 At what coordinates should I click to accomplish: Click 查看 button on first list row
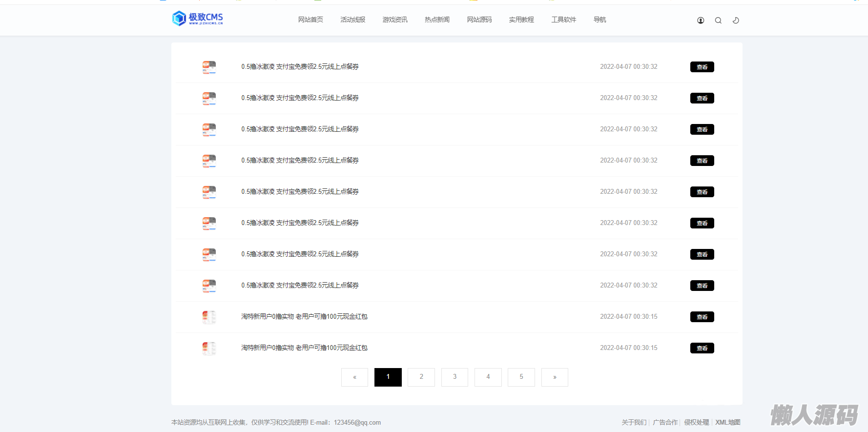[702, 67]
